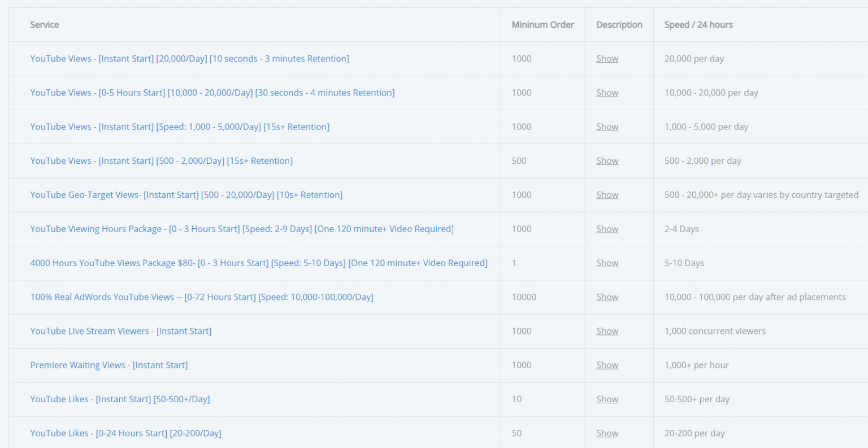868x448 pixels.
Task: Click 100% Real AdWords YouTube Views link
Action: [202, 297]
